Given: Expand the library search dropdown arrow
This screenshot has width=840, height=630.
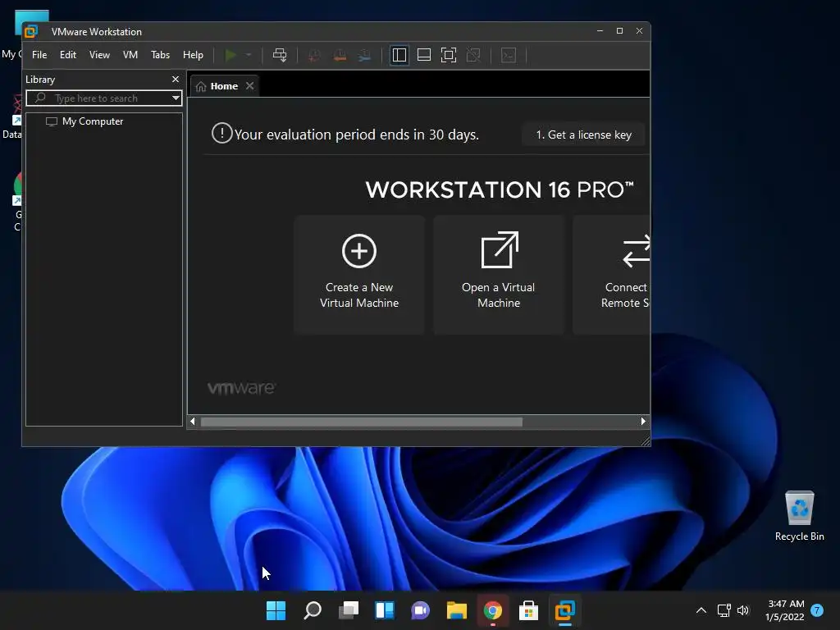Looking at the screenshot, I should coord(176,98).
